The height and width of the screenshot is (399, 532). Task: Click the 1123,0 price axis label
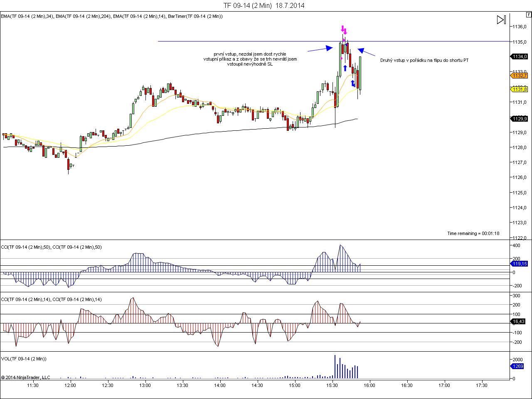pyautogui.click(x=520, y=223)
